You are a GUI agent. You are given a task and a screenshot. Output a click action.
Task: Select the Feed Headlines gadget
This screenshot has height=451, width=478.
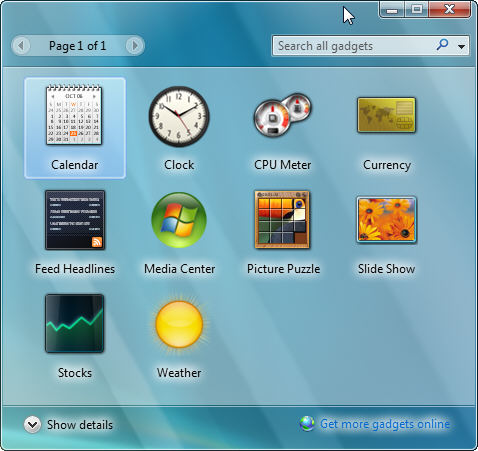75,220
